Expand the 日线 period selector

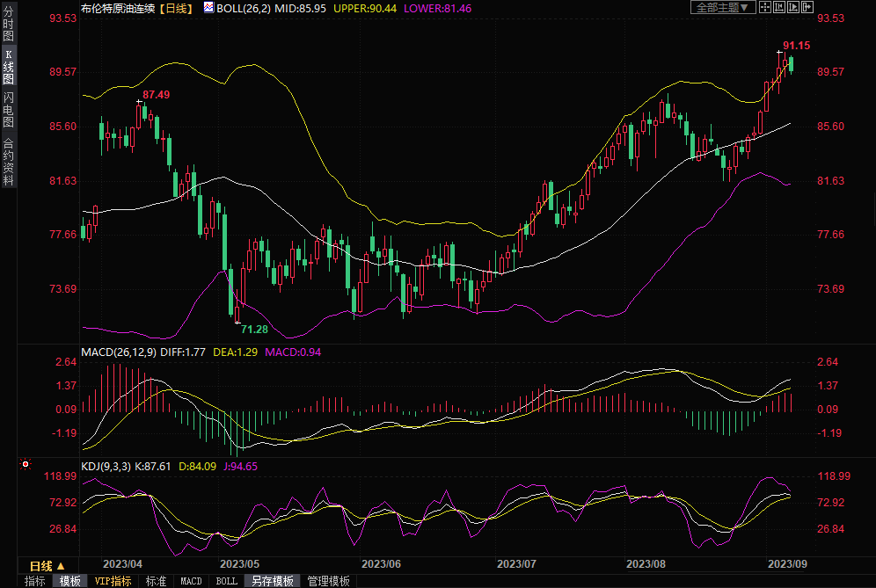tap(47, 565)
